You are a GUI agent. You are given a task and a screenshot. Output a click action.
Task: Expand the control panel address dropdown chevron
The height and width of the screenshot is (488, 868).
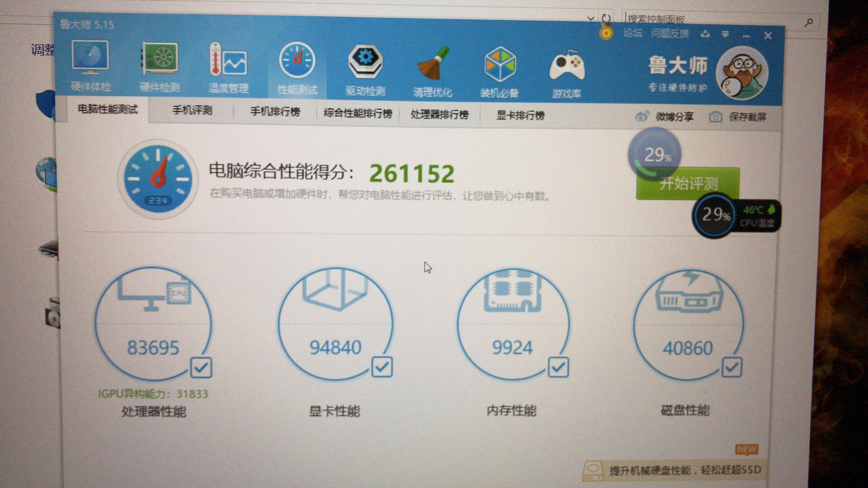click(590, 19)
